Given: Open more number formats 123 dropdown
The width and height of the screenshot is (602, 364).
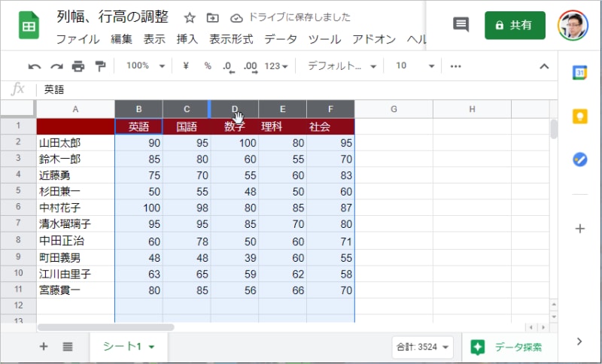Looking at the screenshot, I should 276,66.
